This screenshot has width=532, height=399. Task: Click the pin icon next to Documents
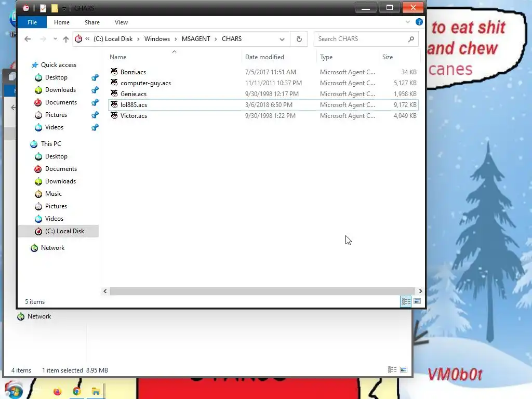(x=95, y=102)
